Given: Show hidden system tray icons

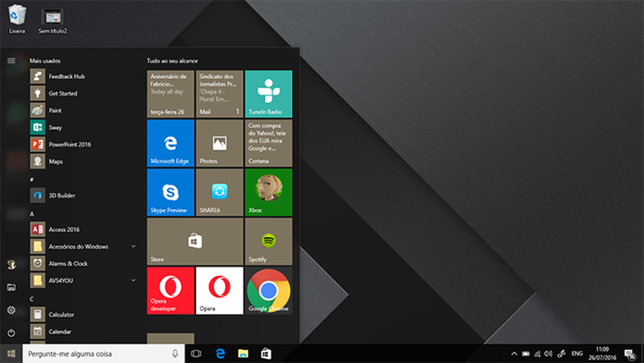Looking at the screenshot, I should click(x=514, y=354).
